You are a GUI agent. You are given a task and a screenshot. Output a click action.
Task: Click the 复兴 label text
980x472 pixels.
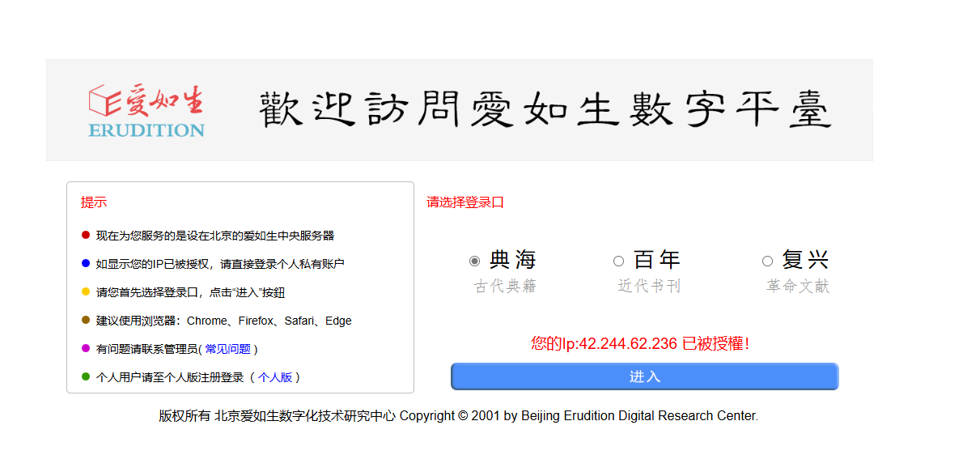(x=806, y=260)
